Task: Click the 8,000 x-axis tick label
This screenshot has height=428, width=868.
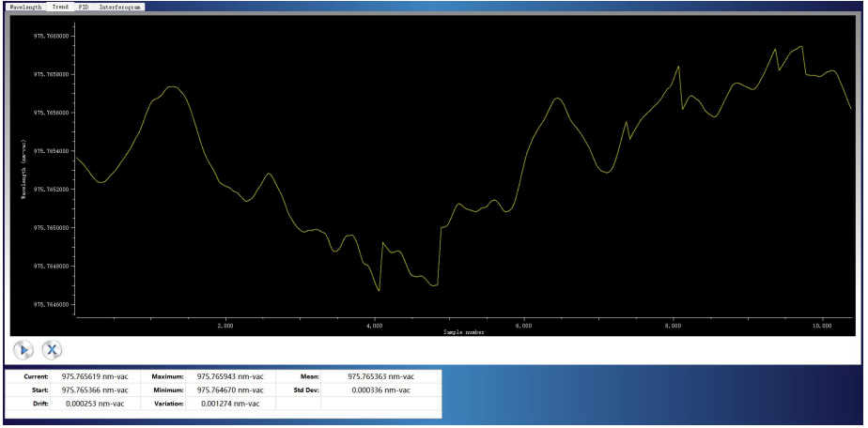Action: tap(674, 326)
